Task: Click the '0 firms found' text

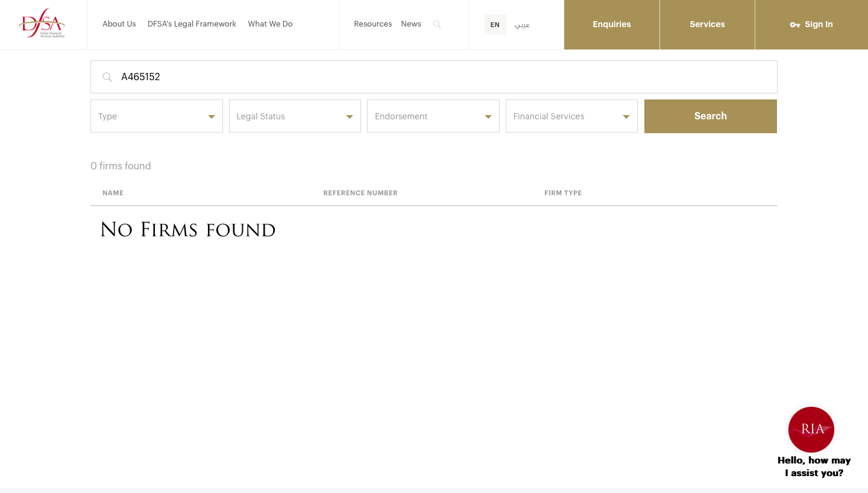Action: (x=121, y=166)
